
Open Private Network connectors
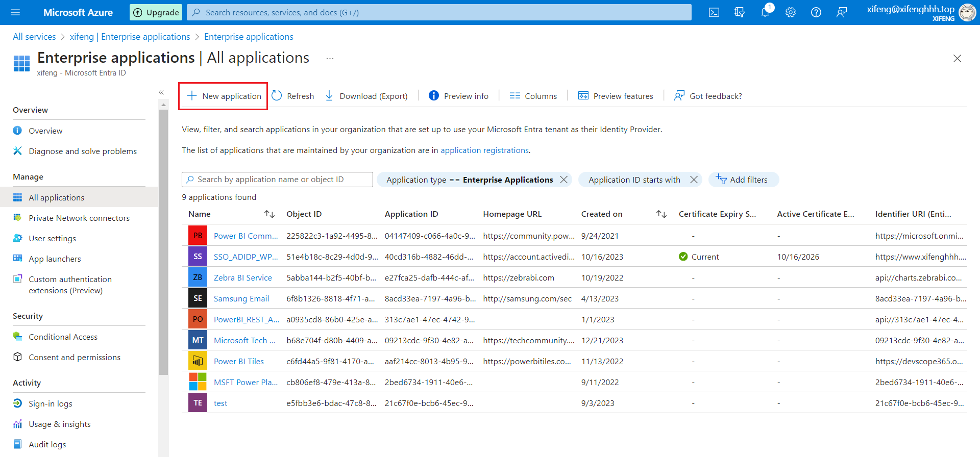click(x=79, y=218)
